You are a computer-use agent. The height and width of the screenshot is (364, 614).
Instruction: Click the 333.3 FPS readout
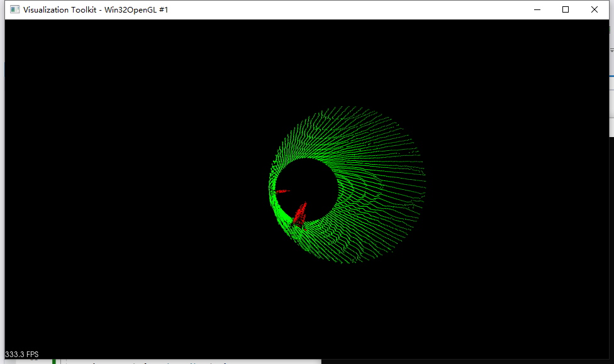click(x=22, y=355)
